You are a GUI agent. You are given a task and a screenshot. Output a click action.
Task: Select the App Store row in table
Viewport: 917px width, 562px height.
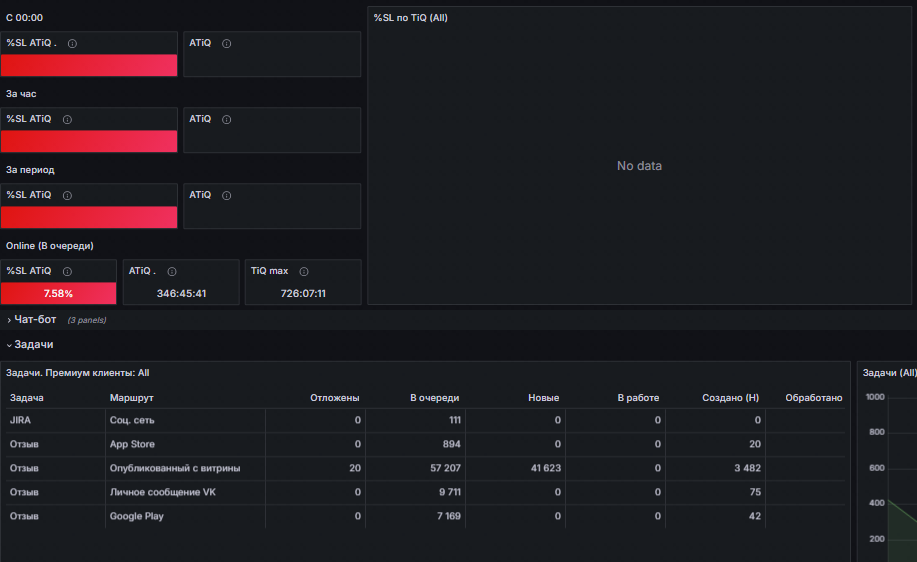[425, 444]
